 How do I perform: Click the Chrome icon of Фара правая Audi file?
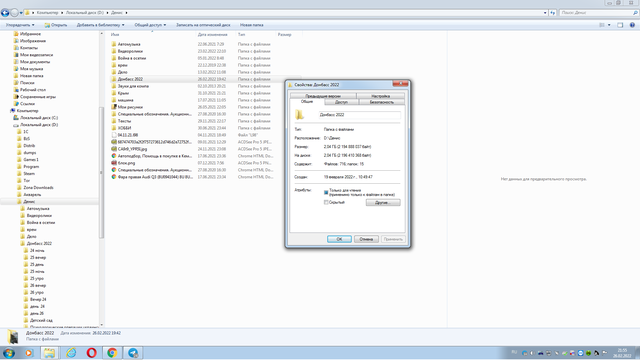coord(114,177)
